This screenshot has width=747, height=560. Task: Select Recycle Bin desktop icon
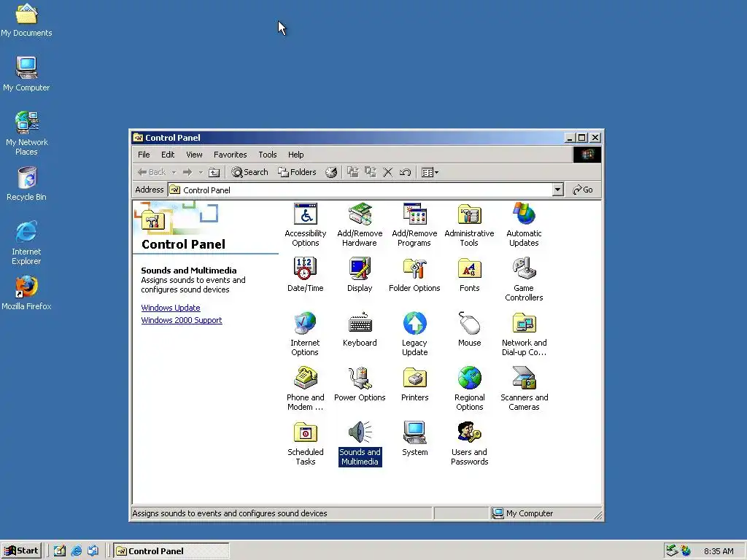pyautogui.click(x=26, y=184)
